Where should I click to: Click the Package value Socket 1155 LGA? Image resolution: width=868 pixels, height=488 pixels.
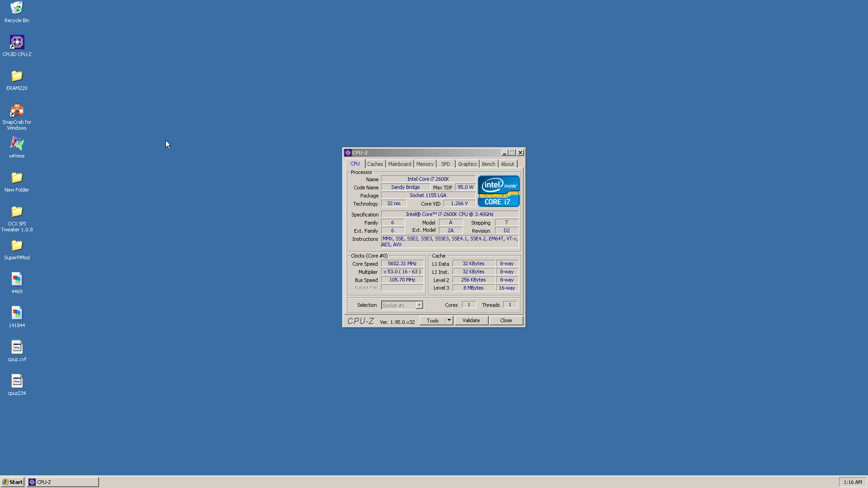coord(428,196)
